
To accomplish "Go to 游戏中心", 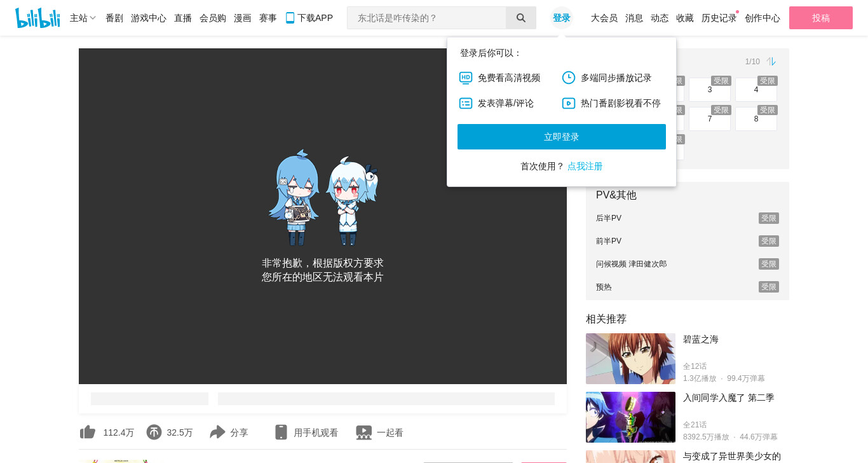I will [149, 18].
